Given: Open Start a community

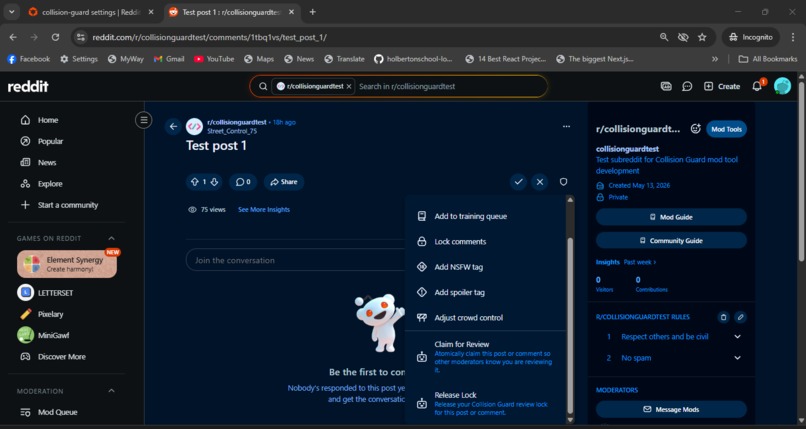Looking at the screenshot, I should (x=67, y=205).
